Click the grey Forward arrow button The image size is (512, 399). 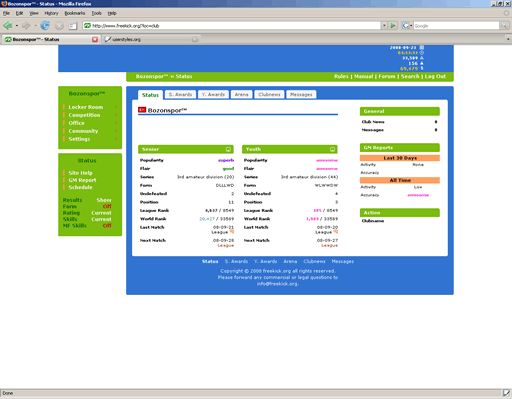[x=26, y=25]
